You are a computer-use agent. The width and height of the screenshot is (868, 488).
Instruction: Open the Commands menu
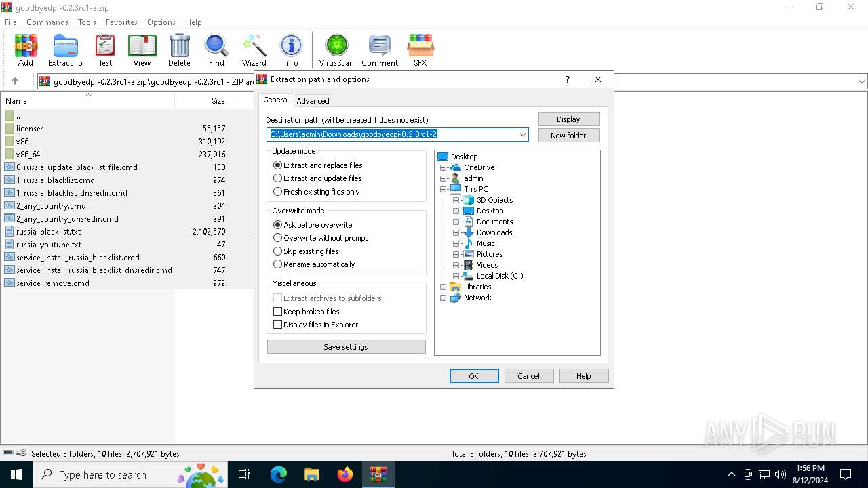pyautogui.click(x=47, y=22)
